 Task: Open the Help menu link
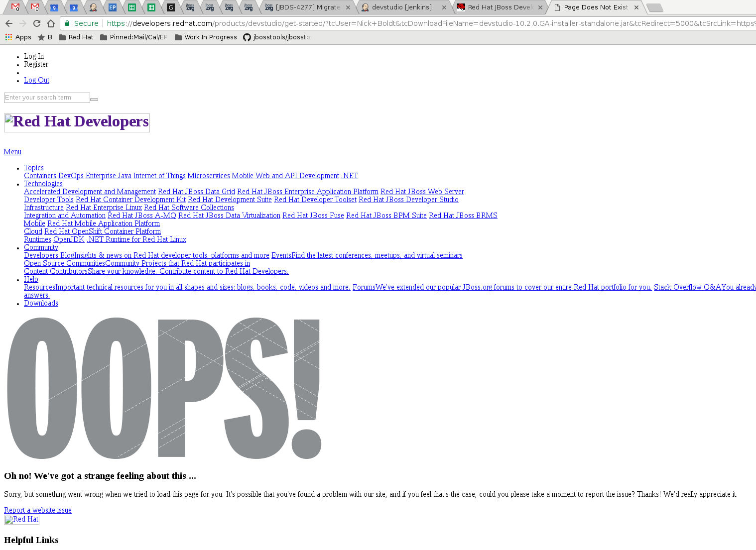coord(31,279)
